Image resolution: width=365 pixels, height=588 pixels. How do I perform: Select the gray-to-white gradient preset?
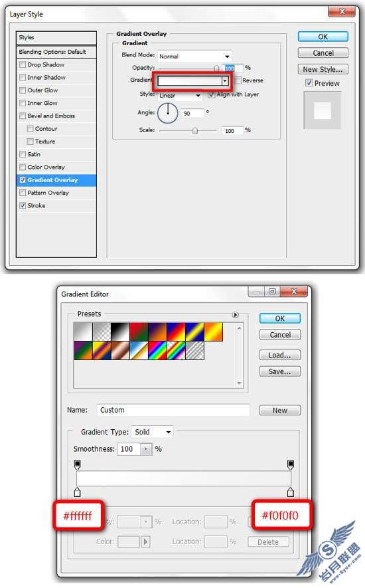pos(83,332)
